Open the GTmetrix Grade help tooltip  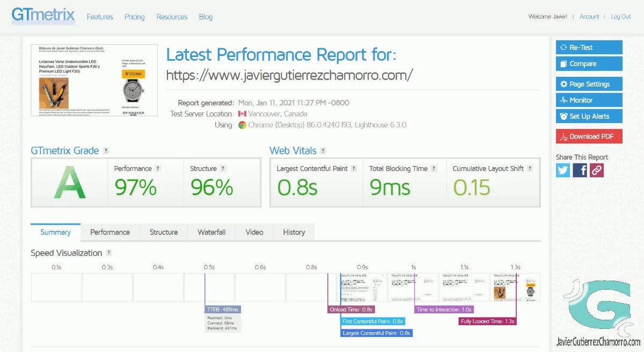(107, 151)
